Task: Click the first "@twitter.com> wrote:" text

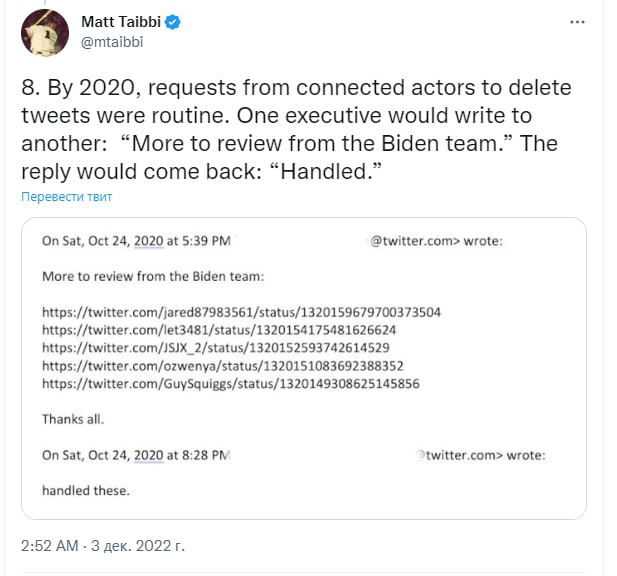Action: tap(436, 241)
